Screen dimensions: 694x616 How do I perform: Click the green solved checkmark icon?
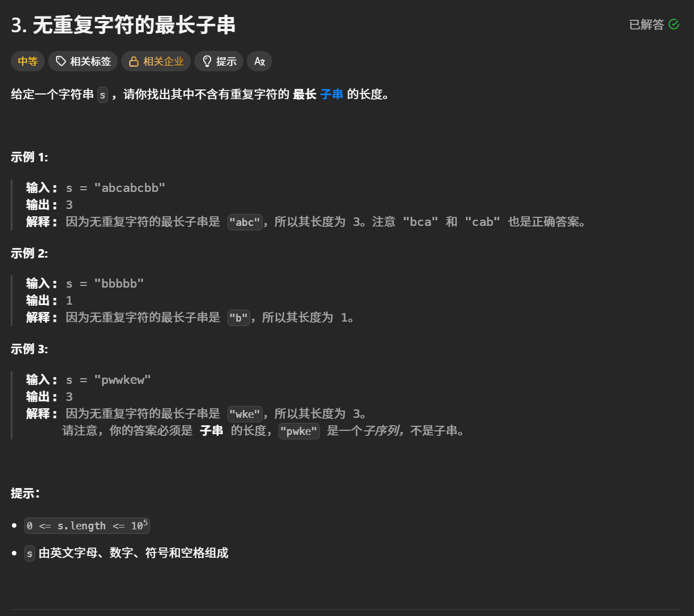click(674, 24)
